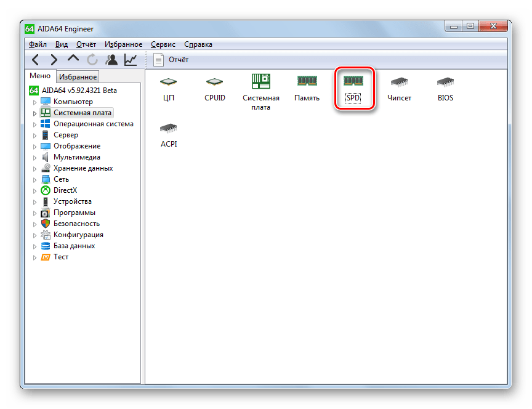
Task: Select DirectX in the tree
Action: [x=65, y=190]
